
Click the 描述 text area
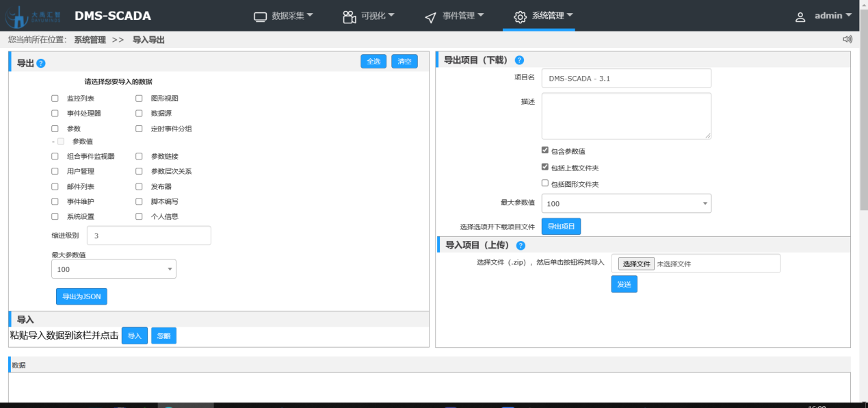pos(626,116)
